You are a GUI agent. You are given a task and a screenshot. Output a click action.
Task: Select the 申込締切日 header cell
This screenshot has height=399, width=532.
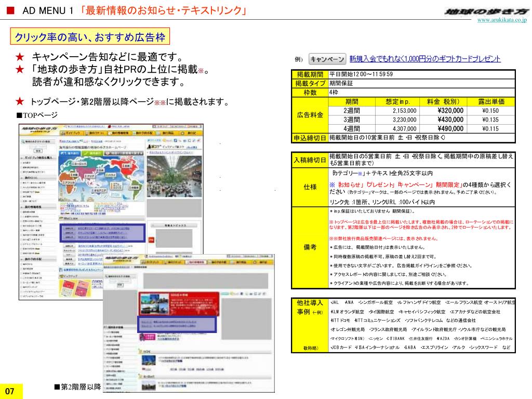click(x=310, y=138)
